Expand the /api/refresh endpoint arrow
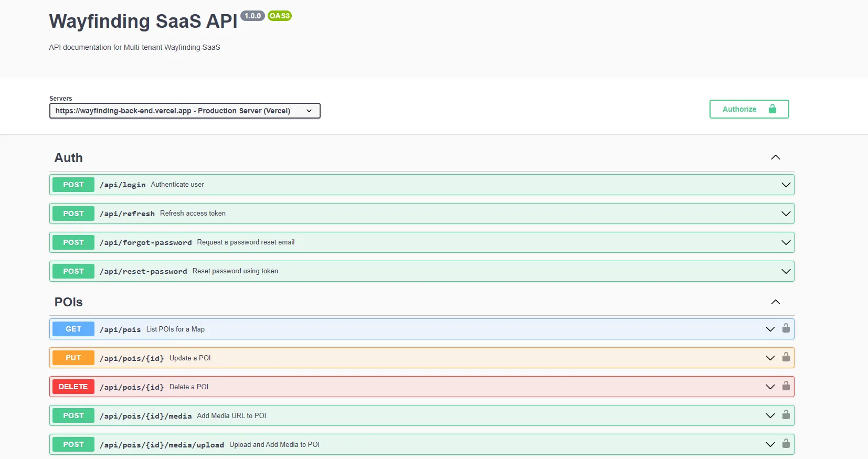 click(786, 214)
